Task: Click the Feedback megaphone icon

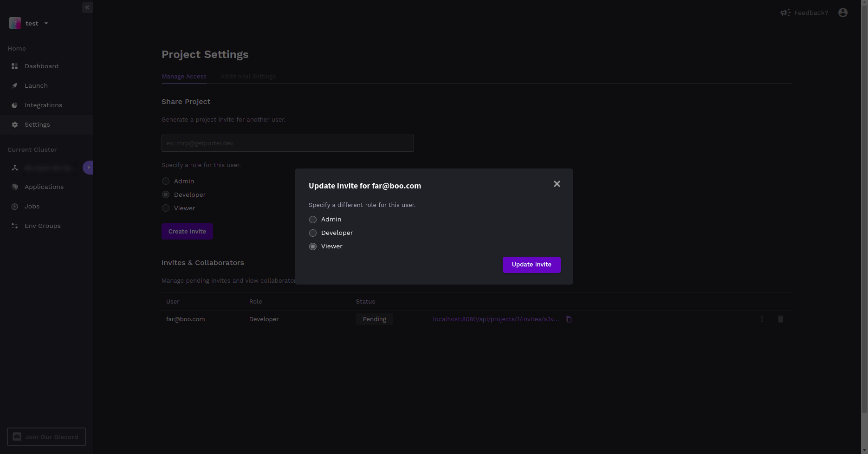Action: tap(785, 13)
